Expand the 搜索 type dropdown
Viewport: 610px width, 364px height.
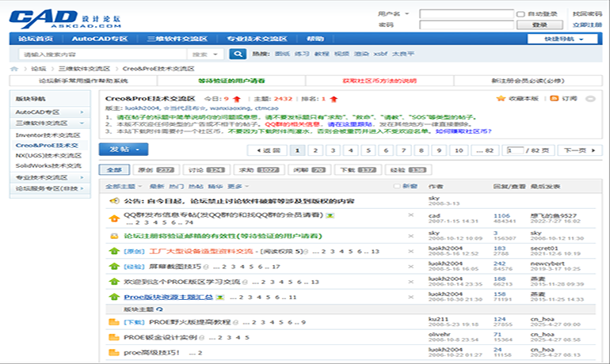[x=208, y=55]
